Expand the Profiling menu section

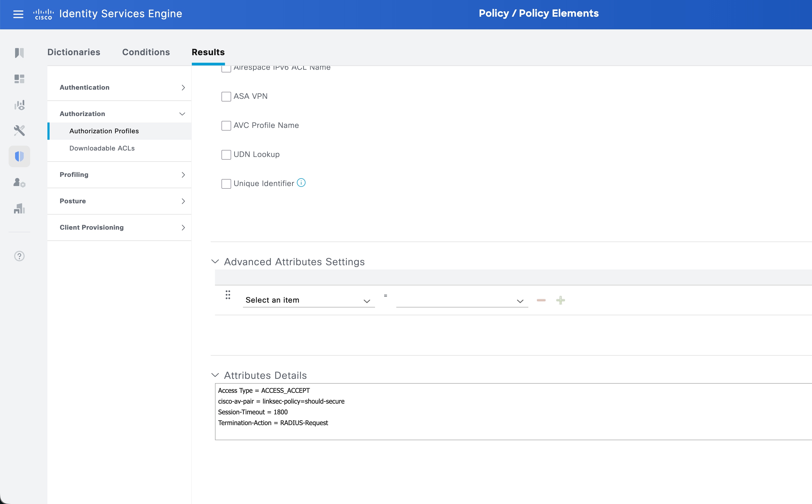[119, 175]
